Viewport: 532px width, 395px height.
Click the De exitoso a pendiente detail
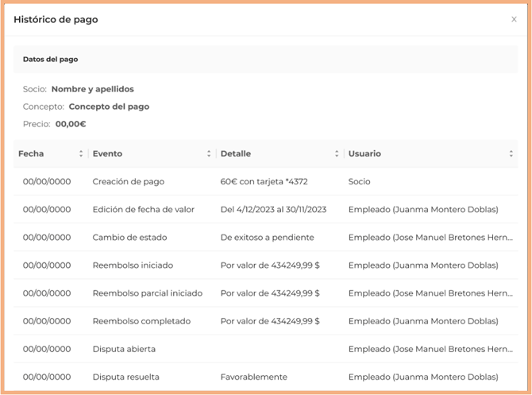tap(267, 238)
